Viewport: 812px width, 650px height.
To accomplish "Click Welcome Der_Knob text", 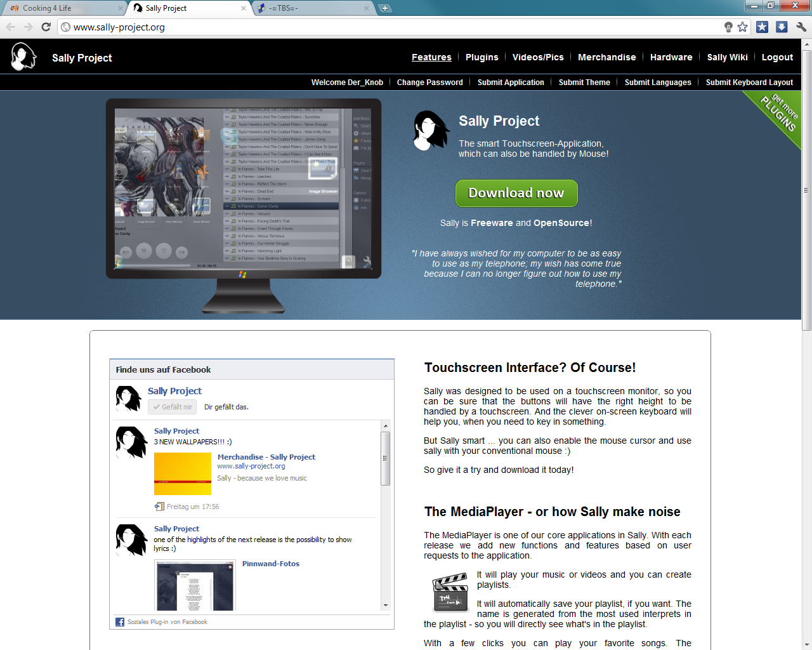I will (347, 83).
